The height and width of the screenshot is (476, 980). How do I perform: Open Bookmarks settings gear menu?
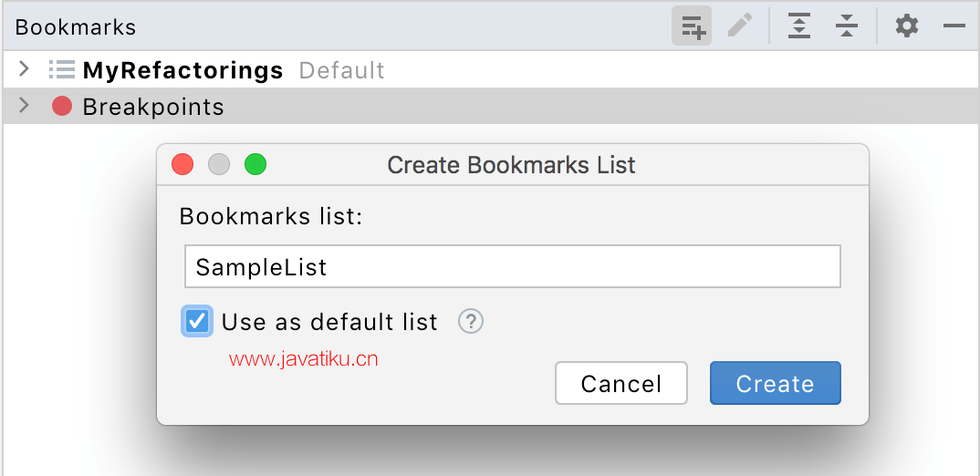(x=906, y=26)
